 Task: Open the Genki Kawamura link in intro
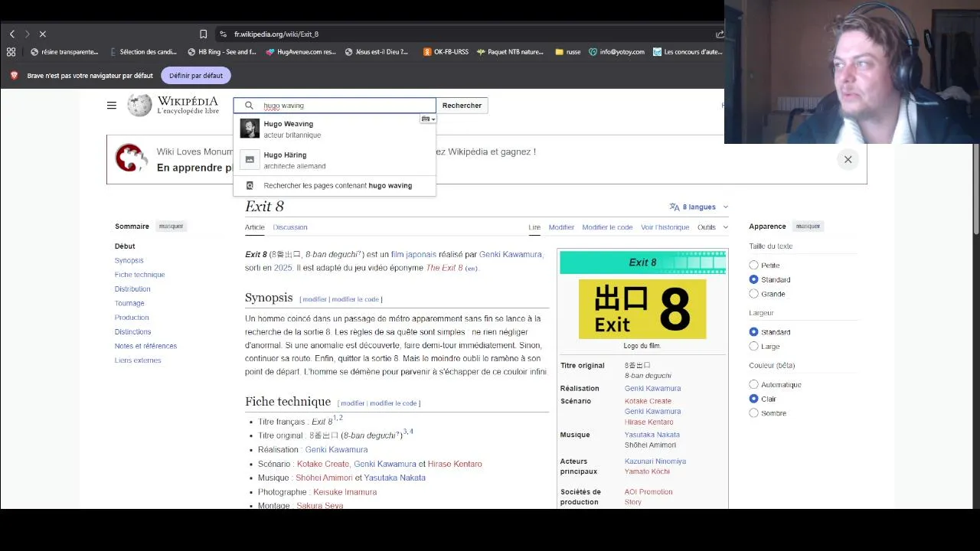click(511, 254)
